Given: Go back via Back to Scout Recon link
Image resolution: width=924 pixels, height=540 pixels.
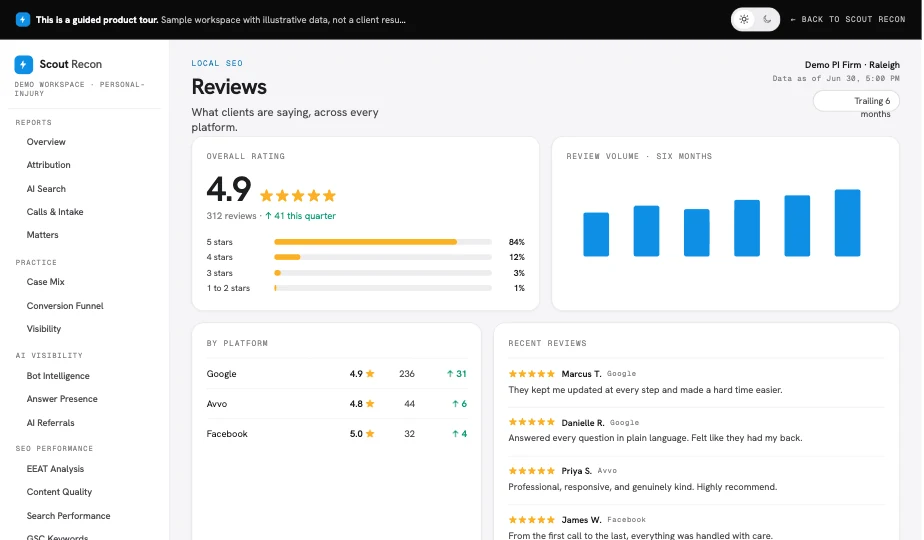Looking at the screenshot, I should 847,19.
